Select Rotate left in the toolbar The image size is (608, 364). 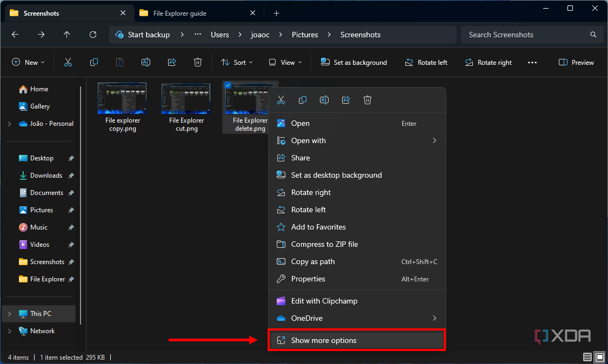point(426,62)
